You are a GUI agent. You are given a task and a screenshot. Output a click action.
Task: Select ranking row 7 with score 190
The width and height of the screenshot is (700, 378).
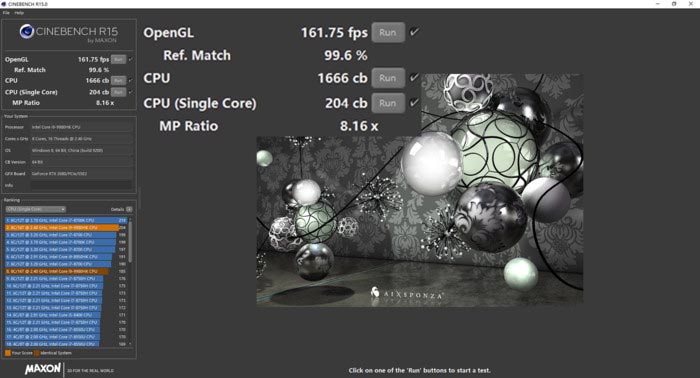click(66, 264)
